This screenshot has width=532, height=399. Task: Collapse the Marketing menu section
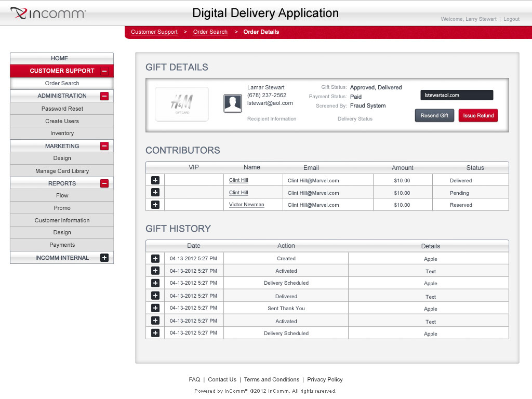[x=104, y=146]
